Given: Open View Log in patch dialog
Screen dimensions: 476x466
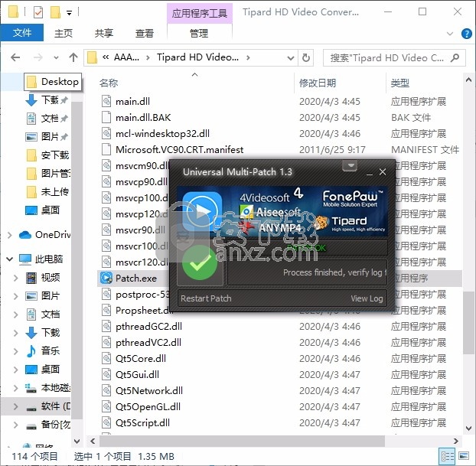Looking at the screenshot, I should click(x=367, y=298).
